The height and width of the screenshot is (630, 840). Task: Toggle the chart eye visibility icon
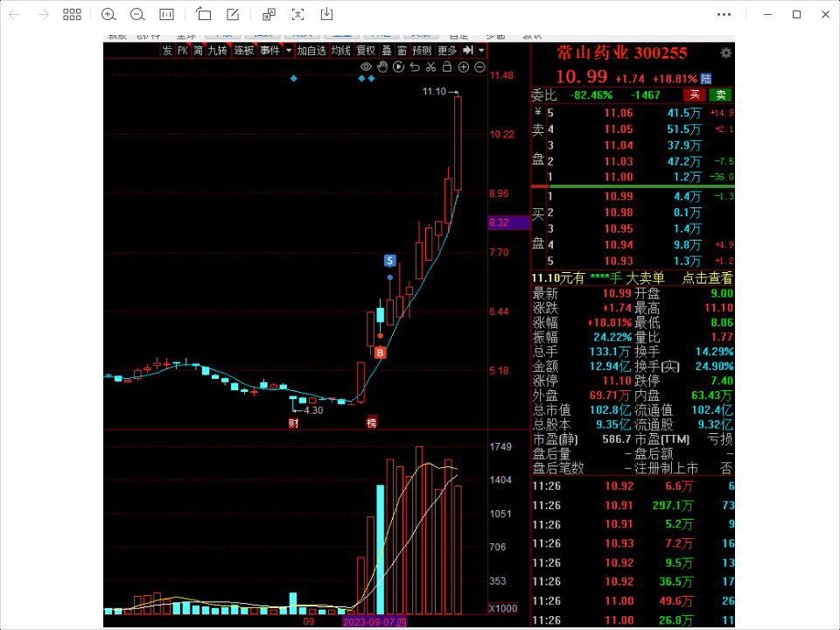[366, 67]
